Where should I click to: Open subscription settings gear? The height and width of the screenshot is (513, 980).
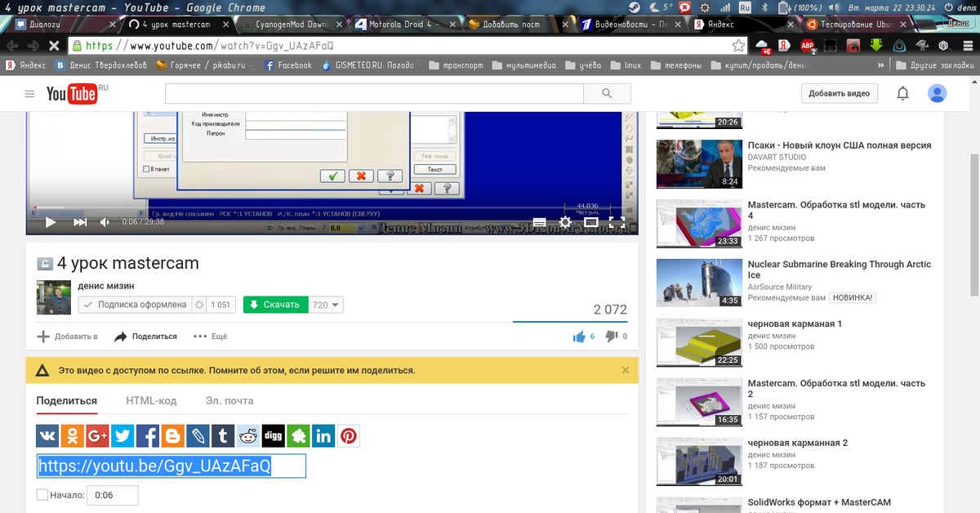click(198, 305)
